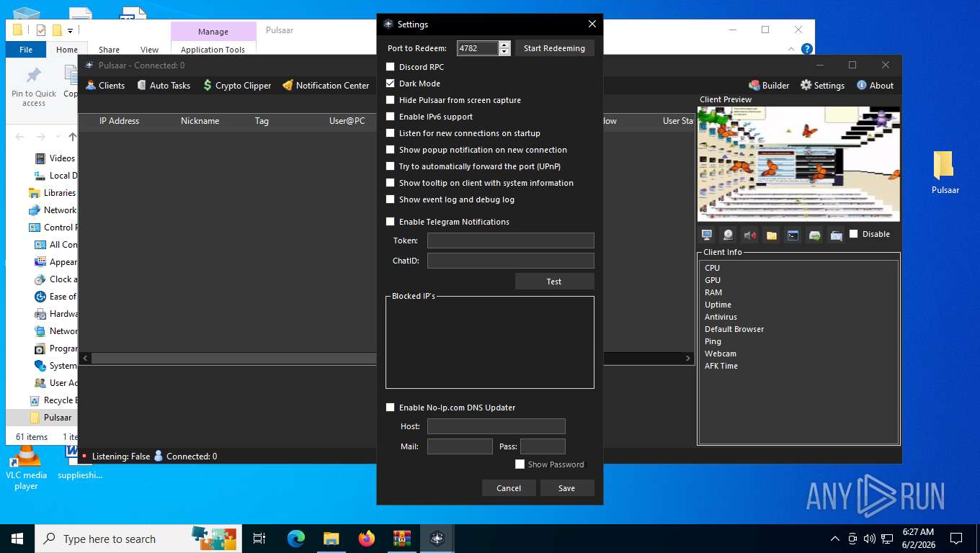Open Settings gear in Pulsaar toolbar
Image resolution: width=980 pixels, height=553 pixels.
click(822, 85)
